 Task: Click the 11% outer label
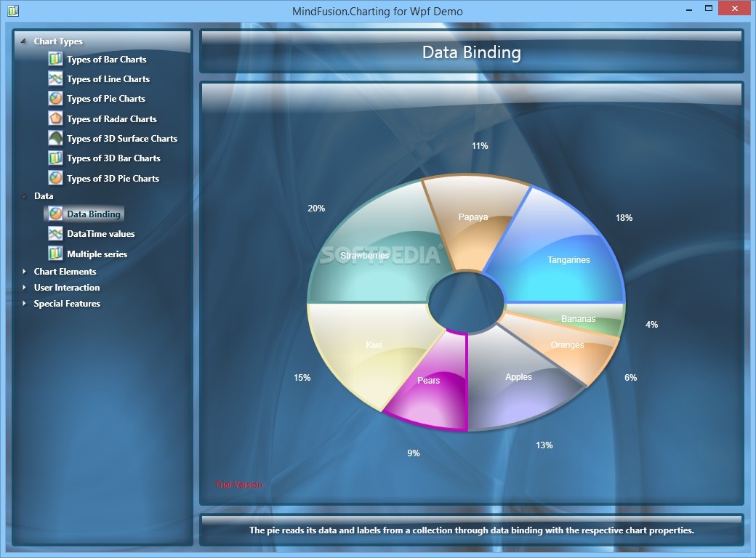tap(480, 145)
